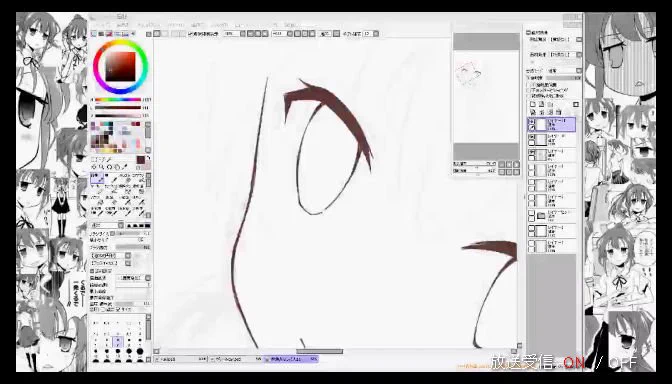Open the brush mode dropdown above size slider
The height and width of the screenshot is (384, 672).
pos(121,225)
